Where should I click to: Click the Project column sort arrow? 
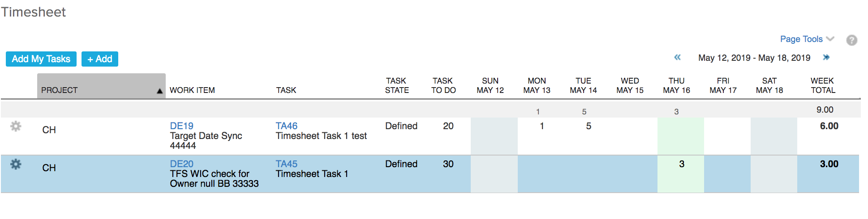point(159,91)
